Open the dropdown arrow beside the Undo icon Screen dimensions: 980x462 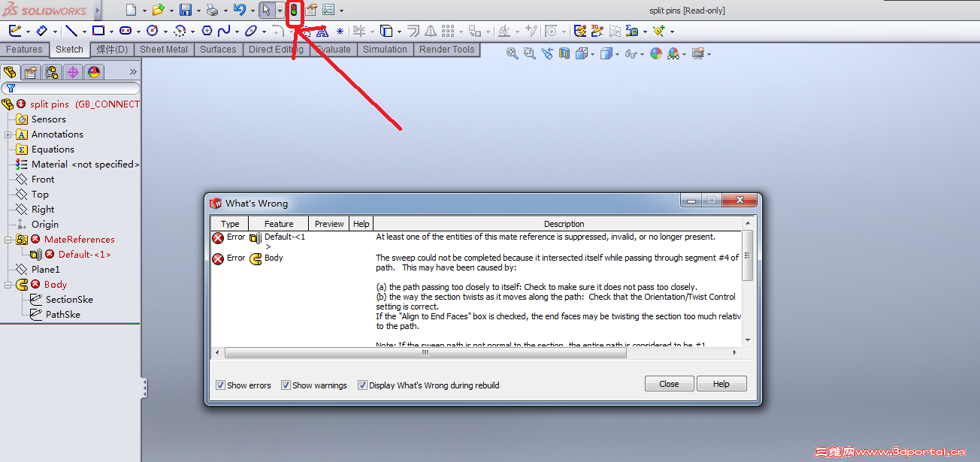pyautogui.click(x=252, y=11)
